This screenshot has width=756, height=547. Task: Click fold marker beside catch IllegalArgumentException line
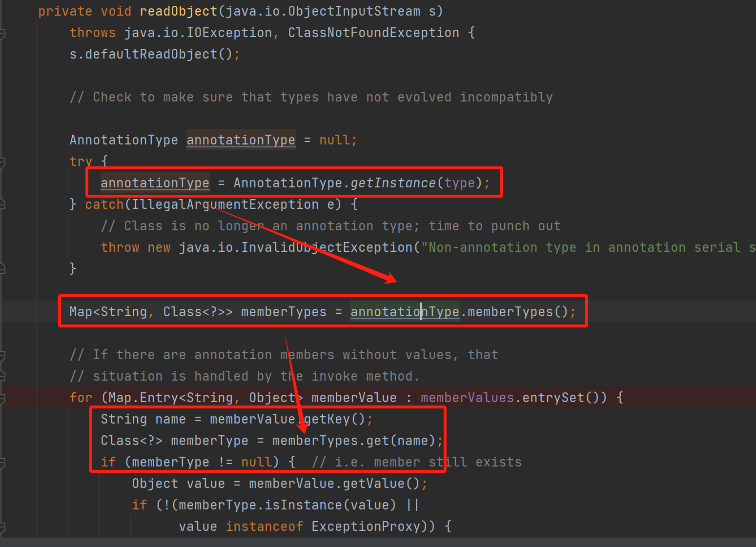click(2, 204)
